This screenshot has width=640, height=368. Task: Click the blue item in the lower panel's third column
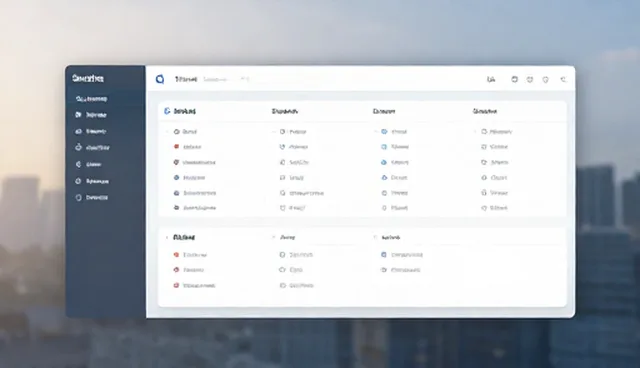(402, 255)
